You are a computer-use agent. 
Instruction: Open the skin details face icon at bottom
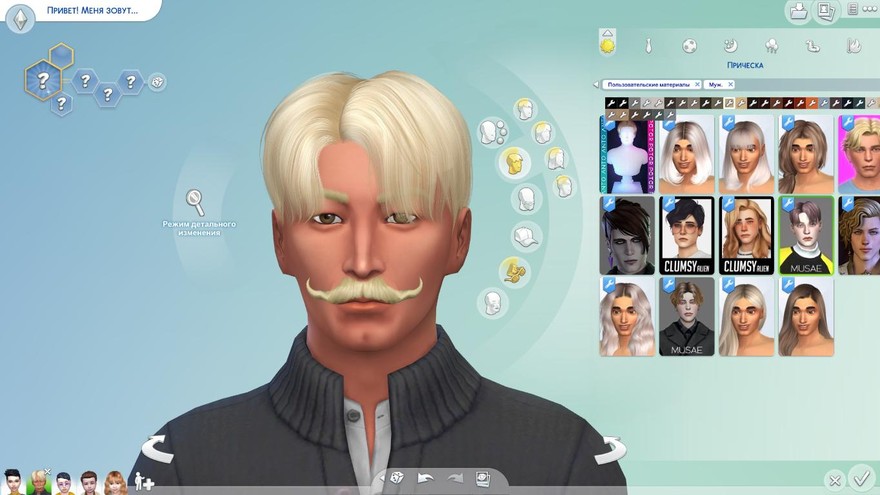tap(492, 303)
